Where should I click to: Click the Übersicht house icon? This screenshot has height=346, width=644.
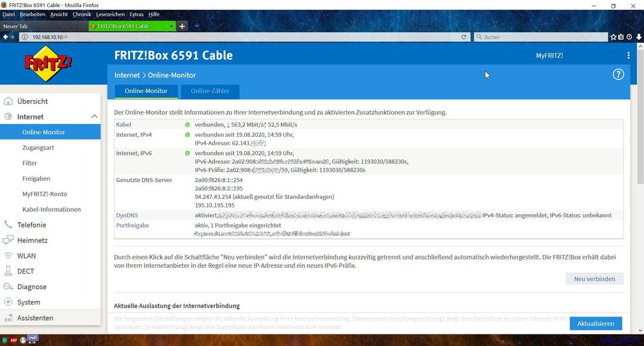pos(8,101)
